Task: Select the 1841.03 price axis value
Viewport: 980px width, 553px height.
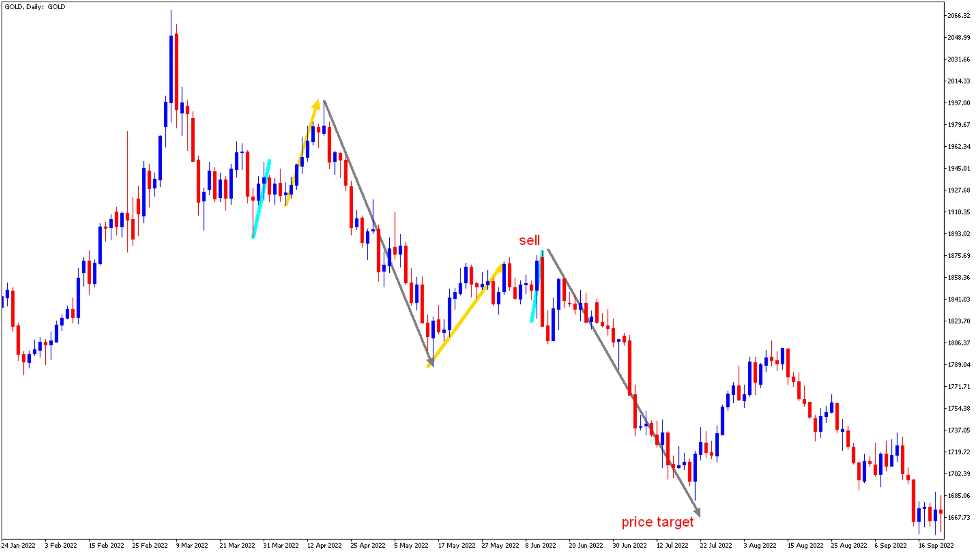Action: pos(958,299)
